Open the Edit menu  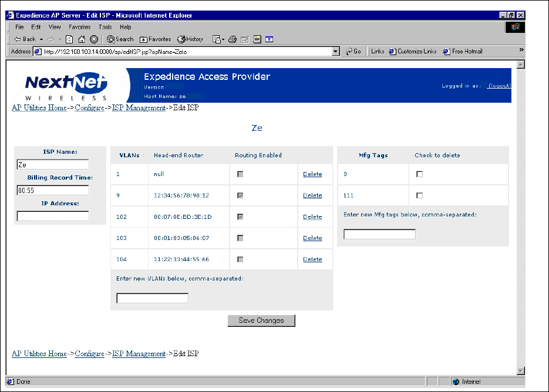(36, 27)
